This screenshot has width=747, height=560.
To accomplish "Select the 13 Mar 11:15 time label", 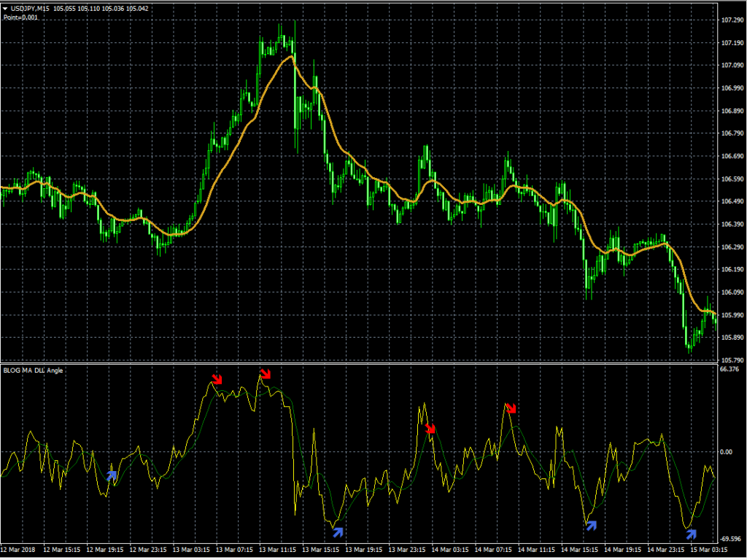I will pyautogui.click(x=278, y=549).
